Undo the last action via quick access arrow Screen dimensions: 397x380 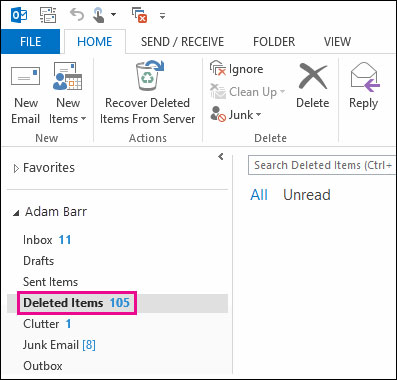[77, 15]
